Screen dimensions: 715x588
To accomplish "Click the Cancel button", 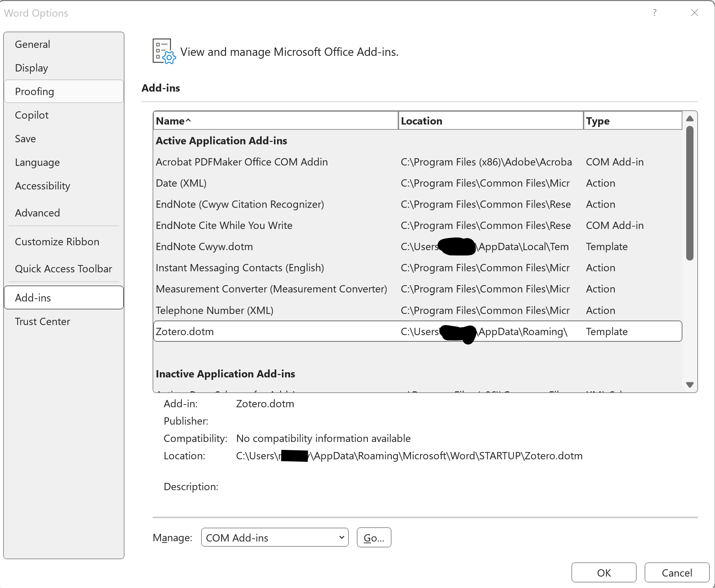I will 677,572.
